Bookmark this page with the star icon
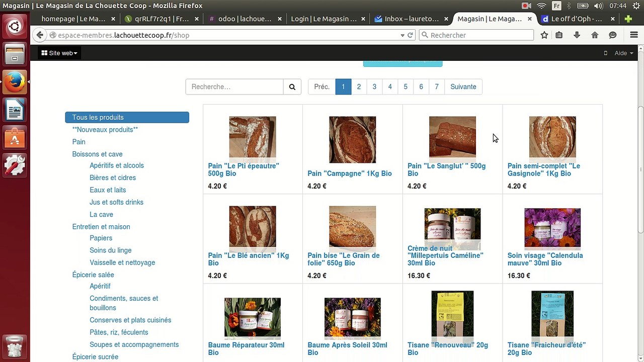 (x=544, y=35)
